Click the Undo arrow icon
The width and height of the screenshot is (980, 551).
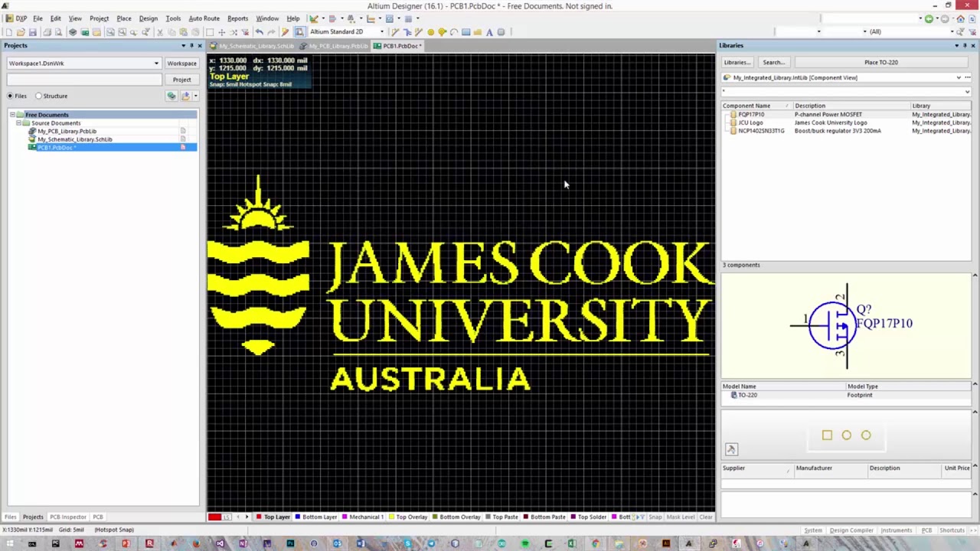259,32
